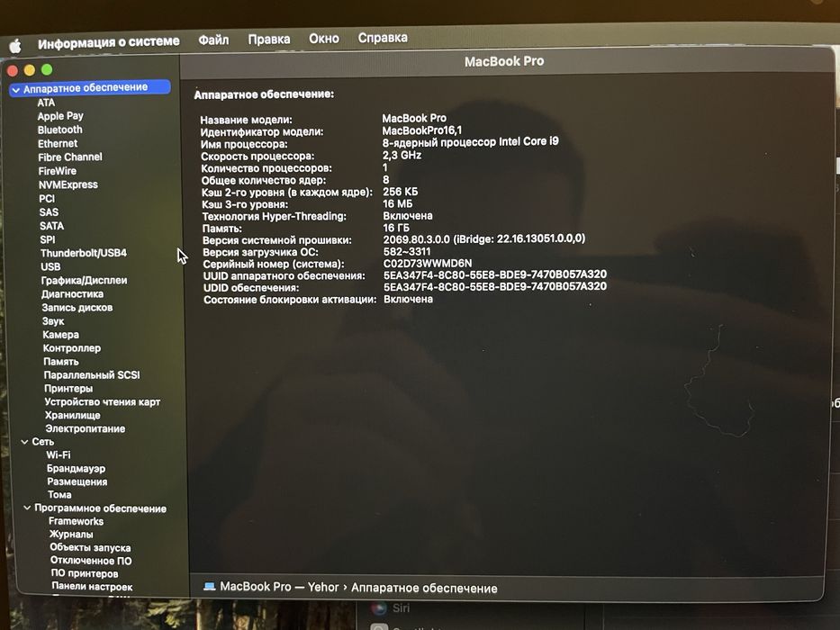Open the Окно menu
The width and height of the screenshot is (840, 630).
(324, 39)
